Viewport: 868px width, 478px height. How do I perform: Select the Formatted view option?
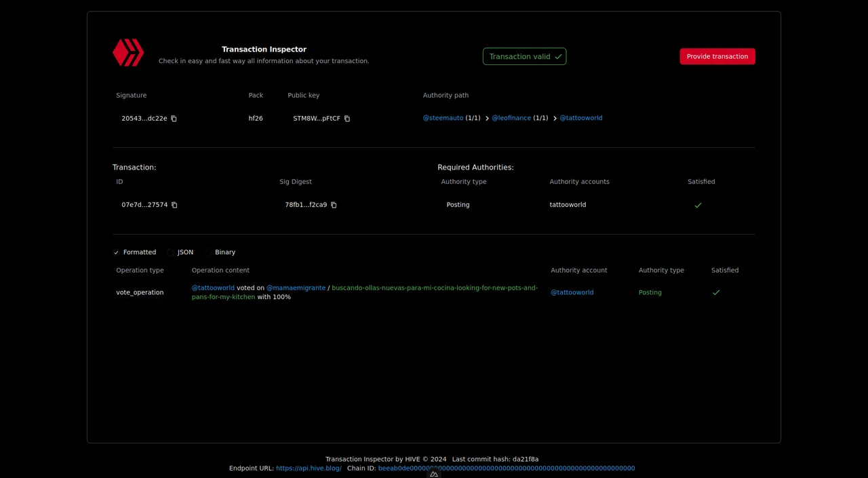pyautogui.click(x=134, y=252)
